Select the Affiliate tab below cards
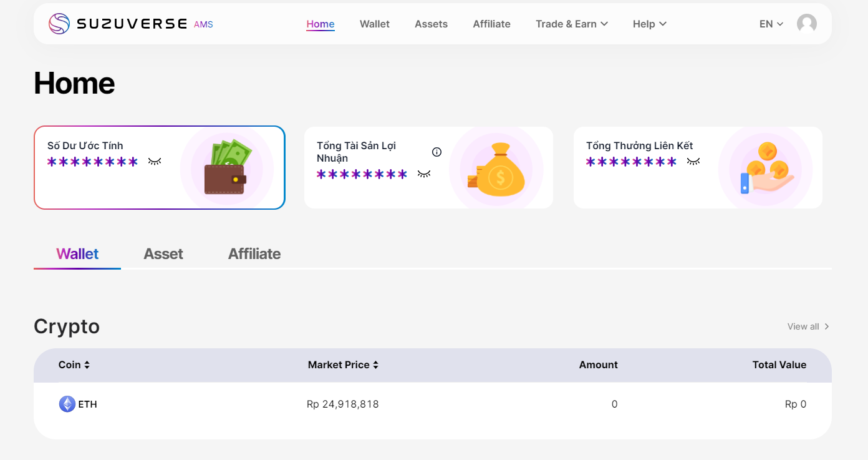This screenshot has width=868, height=460. coord(254,254)
